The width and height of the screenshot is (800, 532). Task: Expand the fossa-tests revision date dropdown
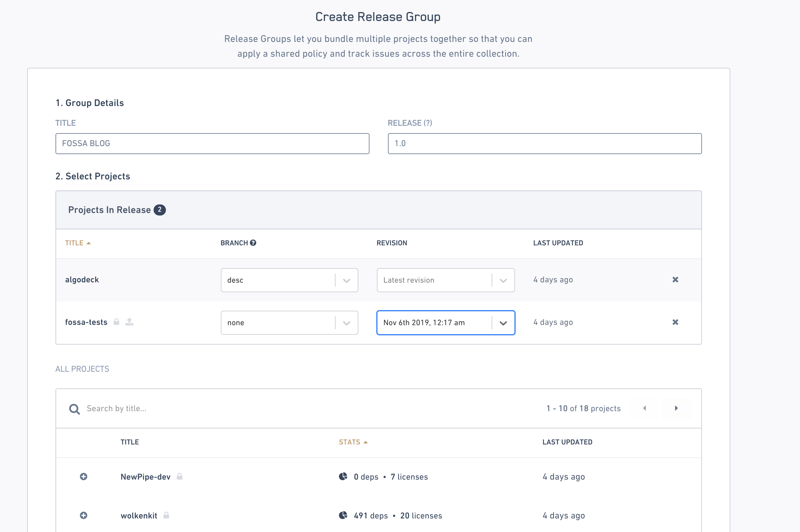pyautogui.click(x=503, y=323)
